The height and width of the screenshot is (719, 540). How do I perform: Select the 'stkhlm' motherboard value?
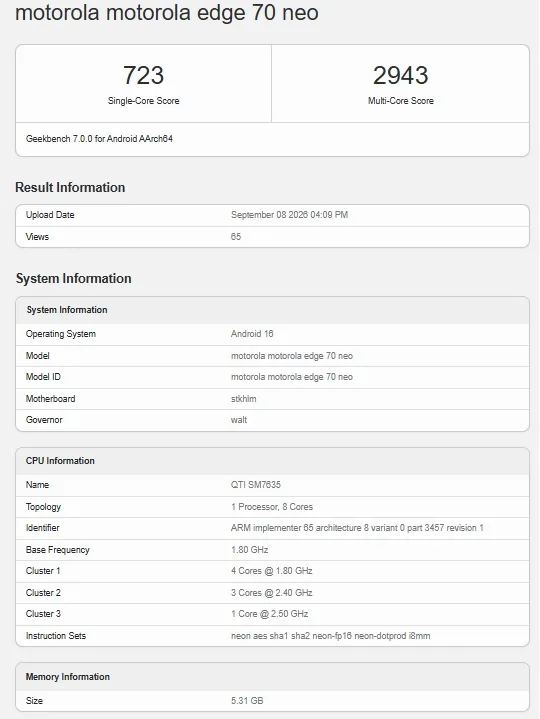tap(243, 399)
